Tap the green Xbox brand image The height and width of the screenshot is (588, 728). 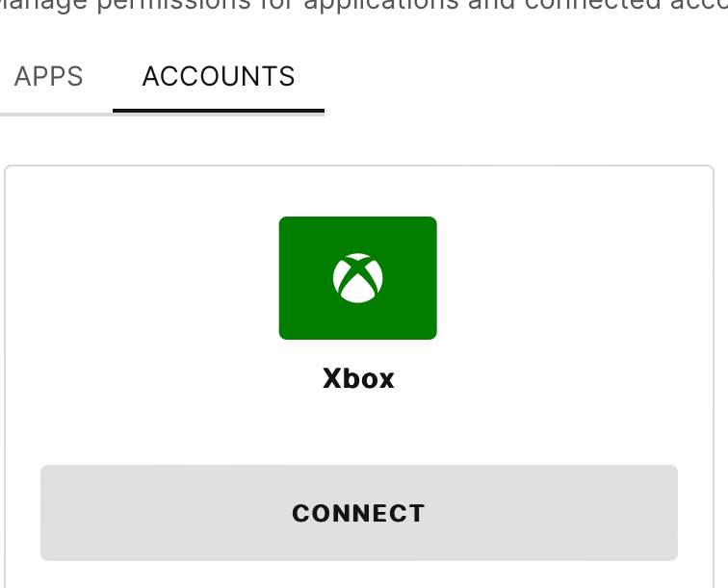tap(358, 278)
